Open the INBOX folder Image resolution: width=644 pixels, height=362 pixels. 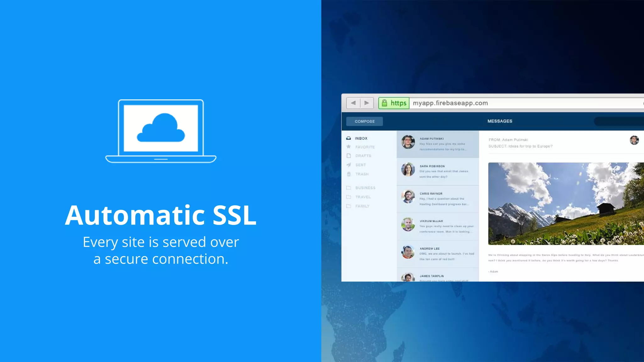tap(361, 138)
